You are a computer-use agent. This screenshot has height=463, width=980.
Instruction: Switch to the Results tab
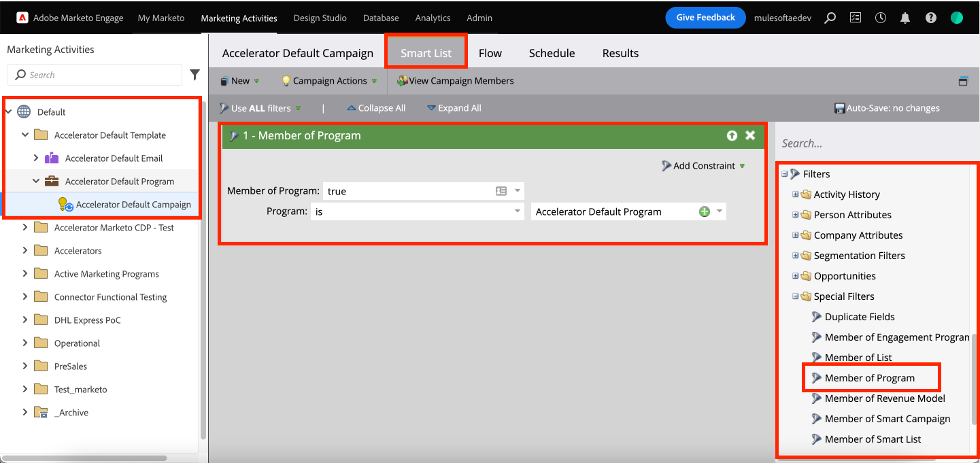coord(621,53)
